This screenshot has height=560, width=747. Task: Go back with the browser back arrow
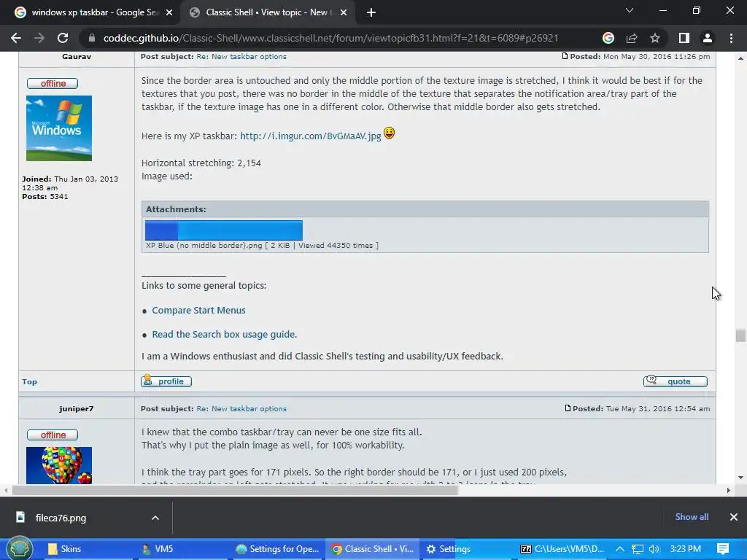pyautogui.click(x=16, y=38)
